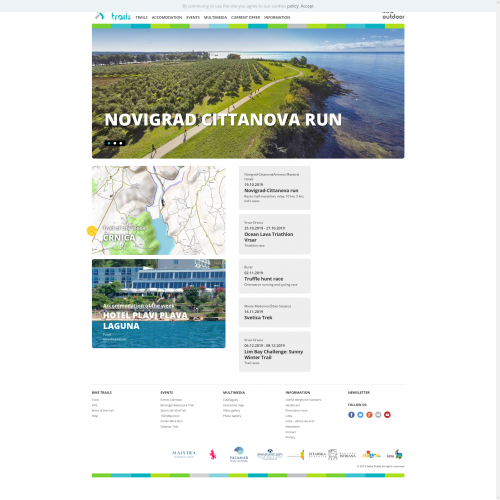Image resolution: width=500 pixels, height=500 pixels.
Task: Open the red YouTube social icon
Action: click(x=387, y=415)
